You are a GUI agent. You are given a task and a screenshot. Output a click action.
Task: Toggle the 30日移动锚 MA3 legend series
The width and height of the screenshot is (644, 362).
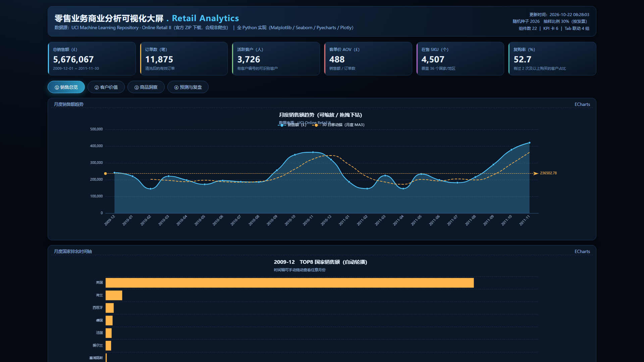click(x=338, y=125)
